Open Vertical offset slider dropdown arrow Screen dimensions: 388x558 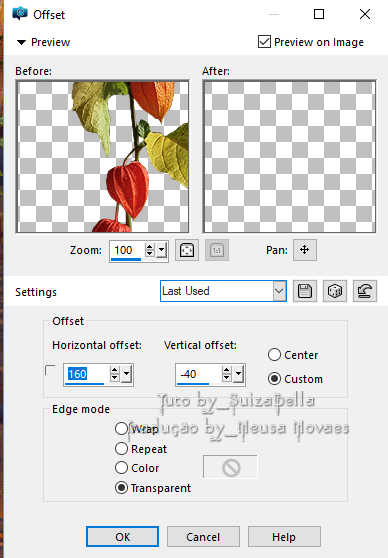click(x=238, y=374)
